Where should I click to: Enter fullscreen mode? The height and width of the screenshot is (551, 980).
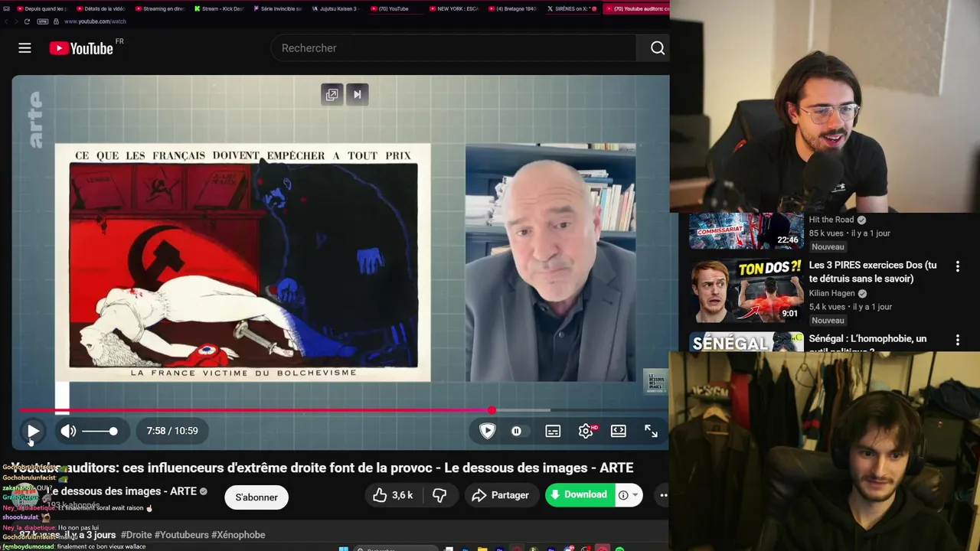651,431
